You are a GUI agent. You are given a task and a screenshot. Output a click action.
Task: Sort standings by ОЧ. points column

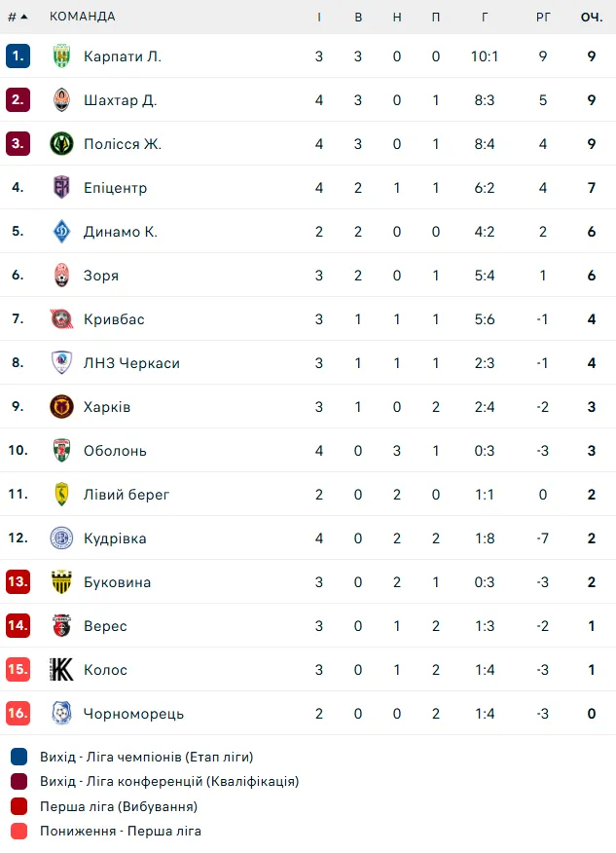click(x=592, y=17)
